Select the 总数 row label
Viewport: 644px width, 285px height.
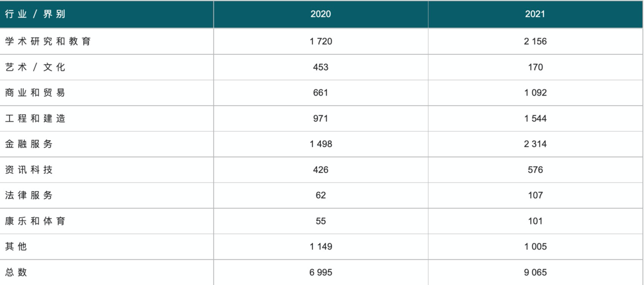click(x=16, y=272)
